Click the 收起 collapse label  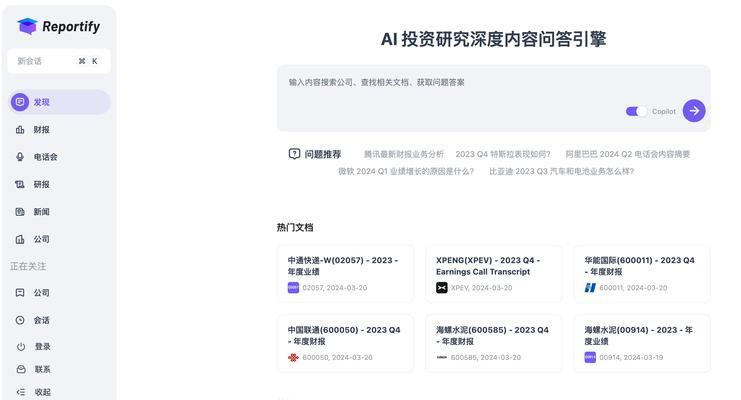tap(43, 392)
